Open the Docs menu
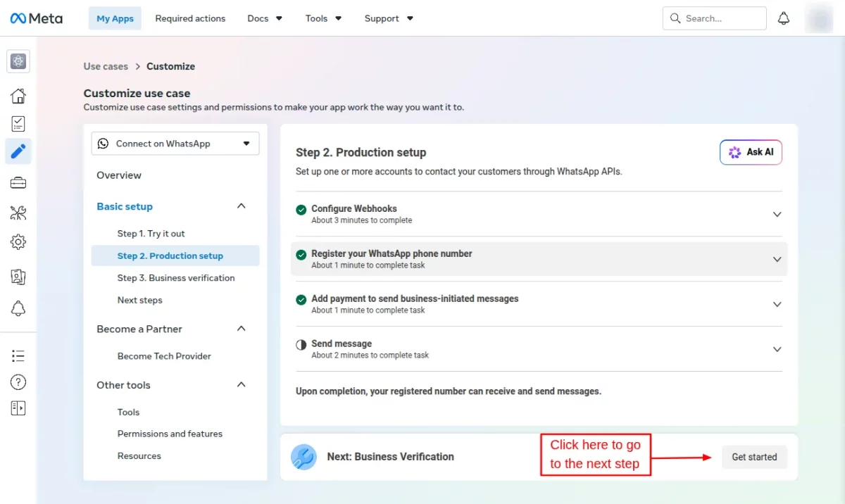 tap(265, 18)
